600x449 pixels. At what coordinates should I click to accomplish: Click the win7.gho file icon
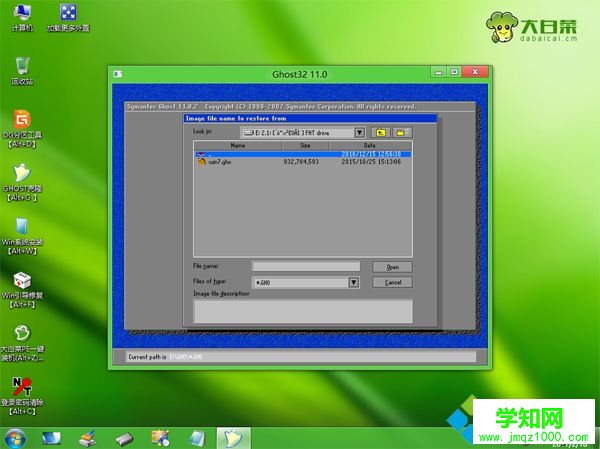[x=202, y=162]
